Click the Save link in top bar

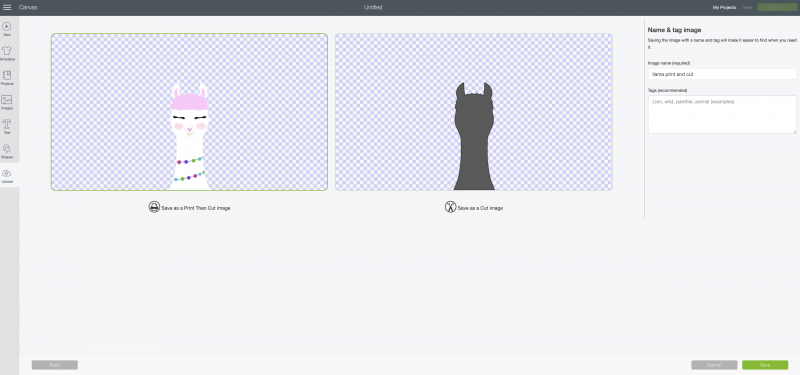tap(747, 8)
